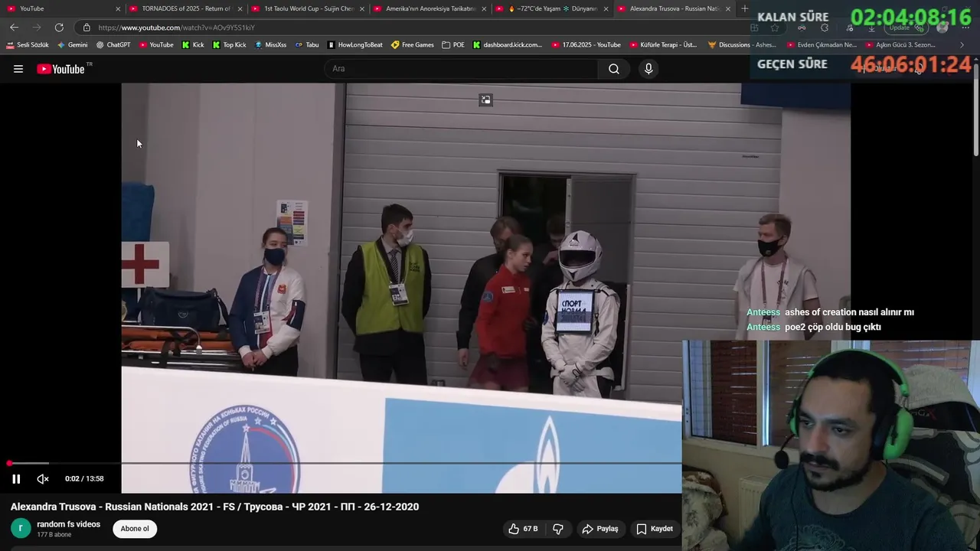Open the Sesli Sözlük bookmark
The width and height of the screenshot is (980, 551).
(x=28, y=45)
